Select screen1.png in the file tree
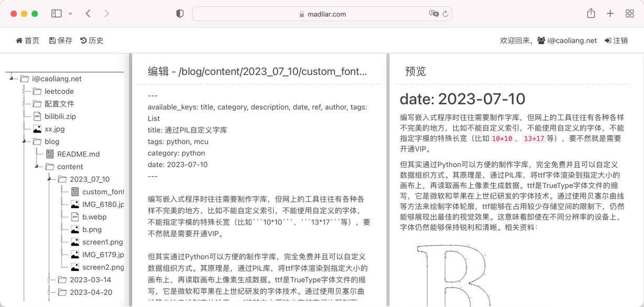Viewport: 644px width, 307px height. pos(102,242)
